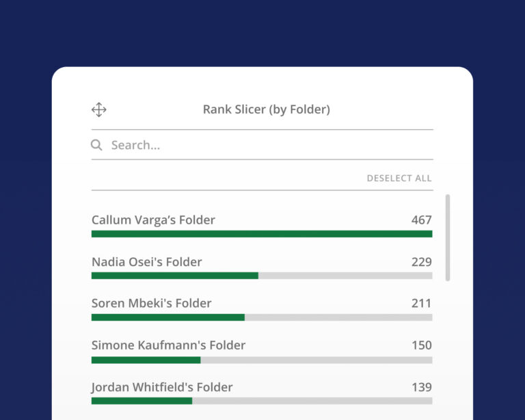Click Jordan Whitfield's green progress bar
Viewport: 525px width, 420px height.
pos(142,401)
